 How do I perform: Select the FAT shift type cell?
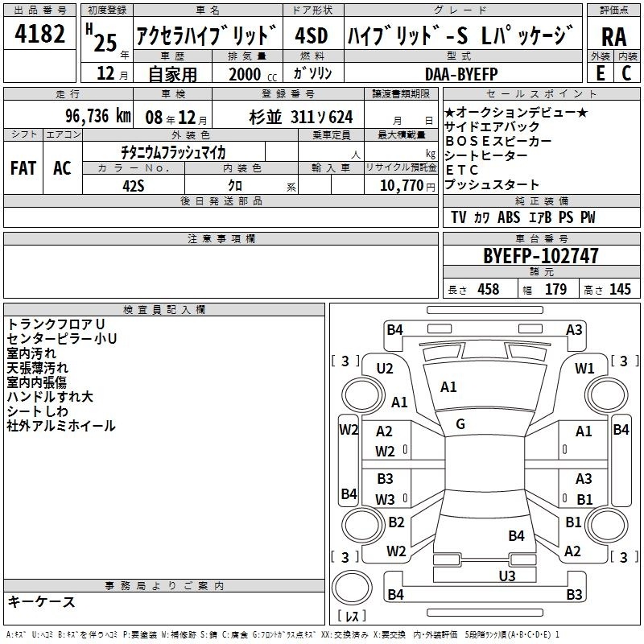coord(23,167)
